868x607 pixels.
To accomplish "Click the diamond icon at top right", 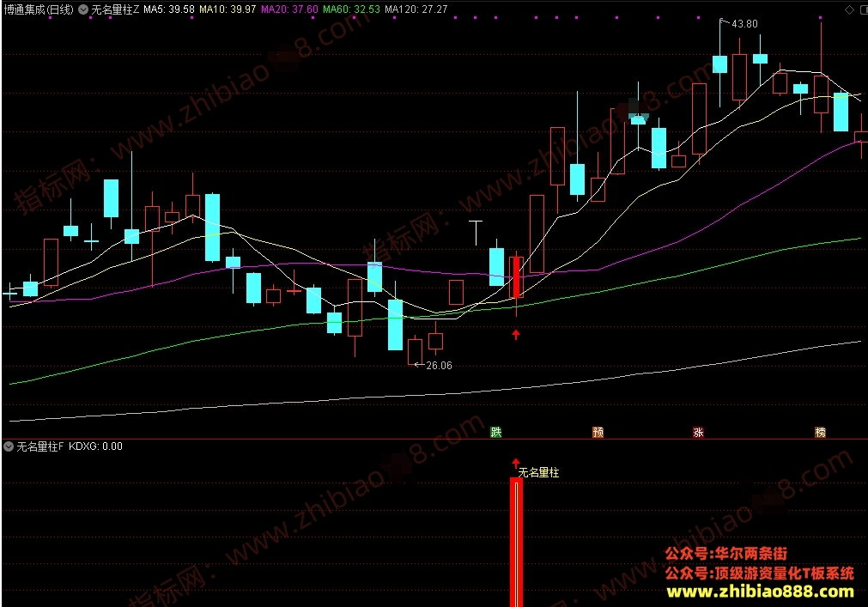I will pyautogui.click(x=849, y=10).
